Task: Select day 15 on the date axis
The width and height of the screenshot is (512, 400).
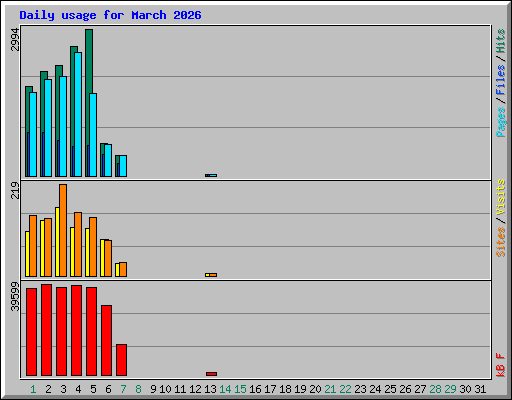Action: (240, 389)
